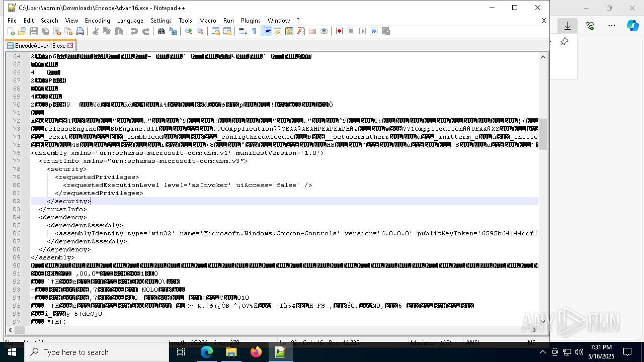Viewport: 644px width, 362px height.
Task: Print the document using toolbar icon
Action: (x=80, y=31)
